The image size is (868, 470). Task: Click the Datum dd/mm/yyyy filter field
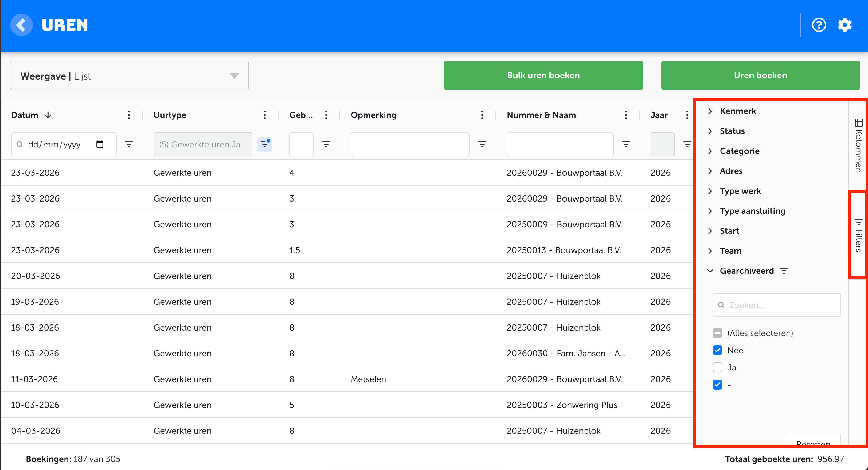64,144
